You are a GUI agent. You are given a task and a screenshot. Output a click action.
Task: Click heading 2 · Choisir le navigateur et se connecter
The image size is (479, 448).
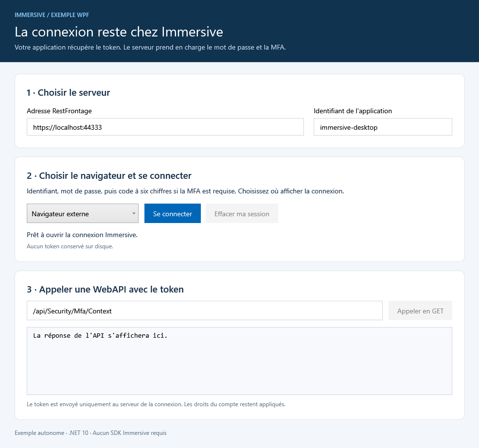109,176
